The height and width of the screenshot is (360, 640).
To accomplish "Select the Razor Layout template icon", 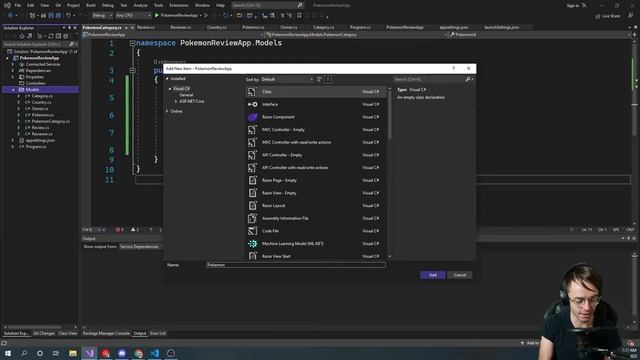I will [x=252, y=206].
